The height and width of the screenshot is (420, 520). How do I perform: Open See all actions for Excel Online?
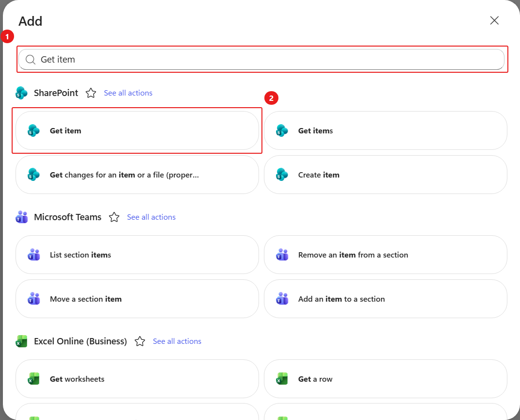(177, 341)
